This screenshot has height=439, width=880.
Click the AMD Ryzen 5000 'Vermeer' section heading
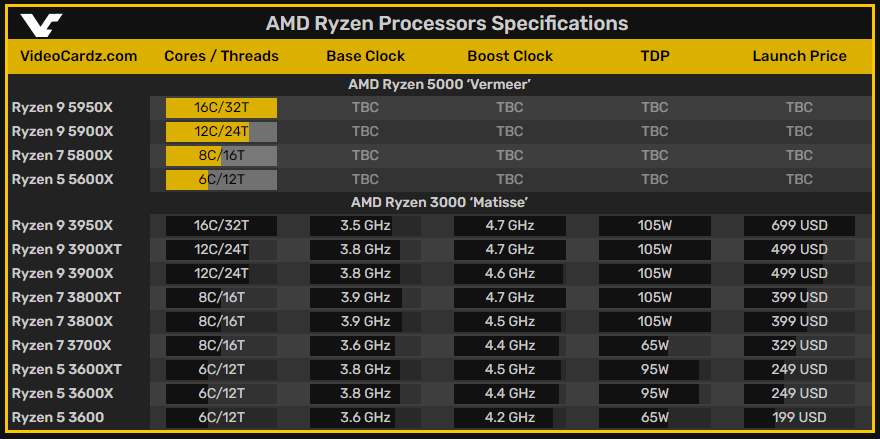tap(439, 85)
